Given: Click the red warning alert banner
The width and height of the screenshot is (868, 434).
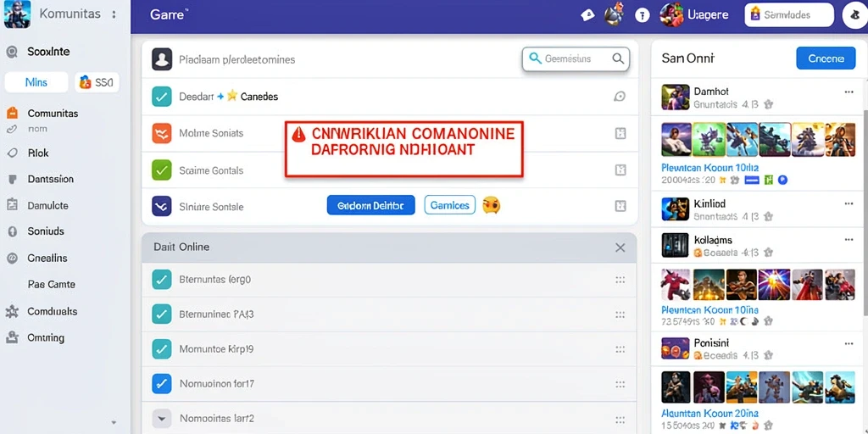Looking at the screenshot, I should [x=403, y=149].
